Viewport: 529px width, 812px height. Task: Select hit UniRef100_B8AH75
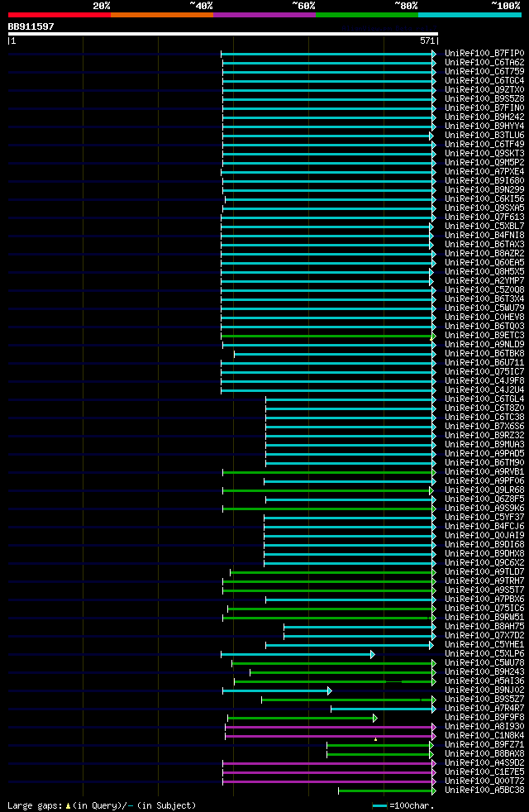(x=484, y=627)
